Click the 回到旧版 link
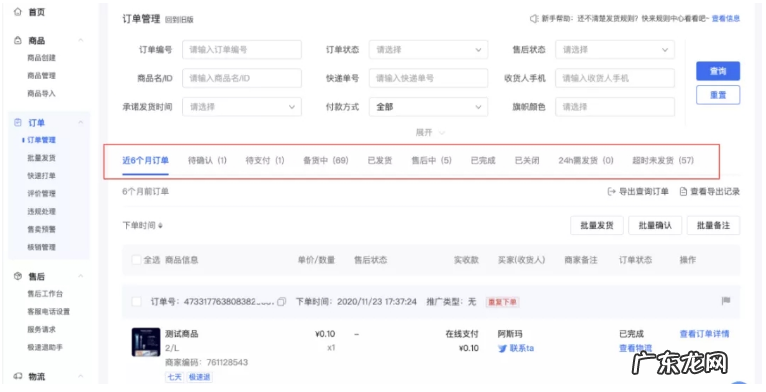 coord(179,20)
